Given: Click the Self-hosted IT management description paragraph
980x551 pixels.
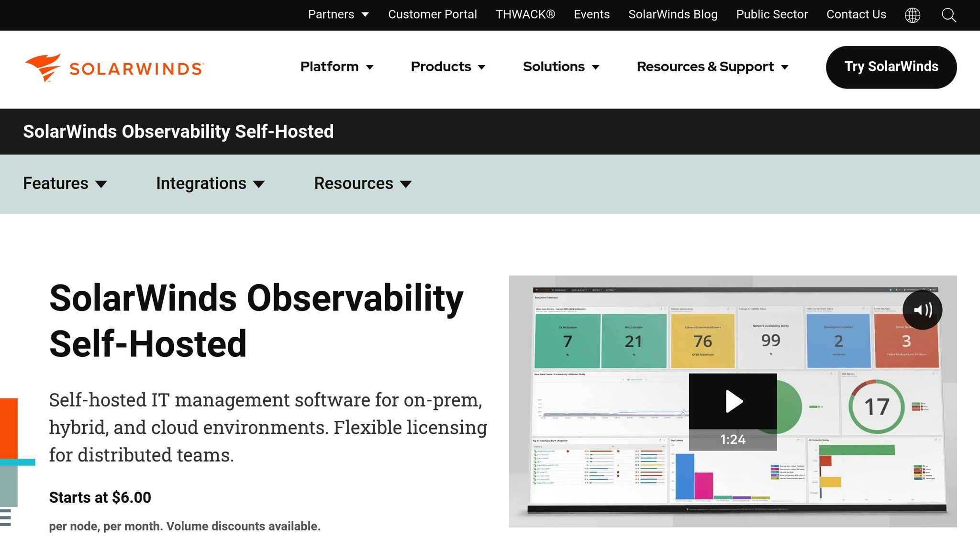Looking at the screenshot, I should [268, 427].
